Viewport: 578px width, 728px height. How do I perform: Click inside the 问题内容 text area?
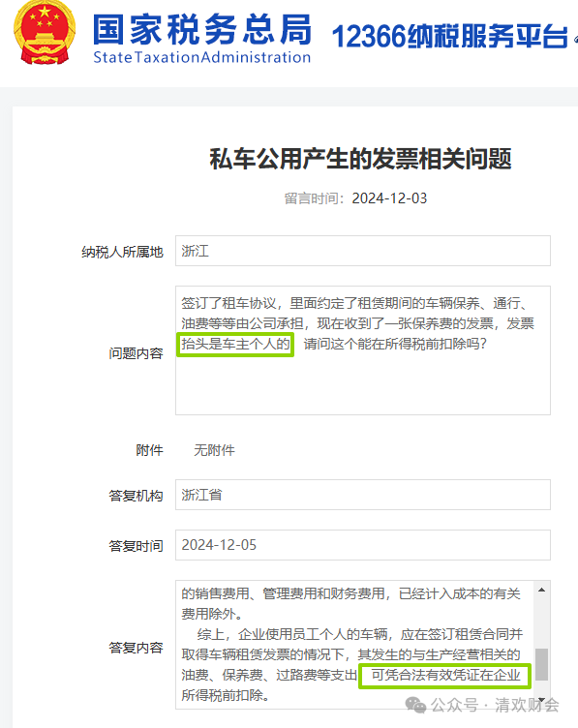click(363, 350)
